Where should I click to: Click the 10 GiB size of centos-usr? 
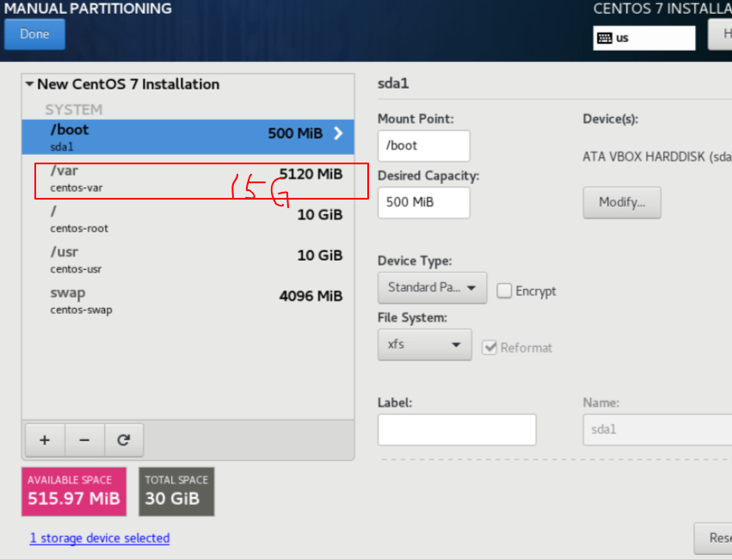320,255
